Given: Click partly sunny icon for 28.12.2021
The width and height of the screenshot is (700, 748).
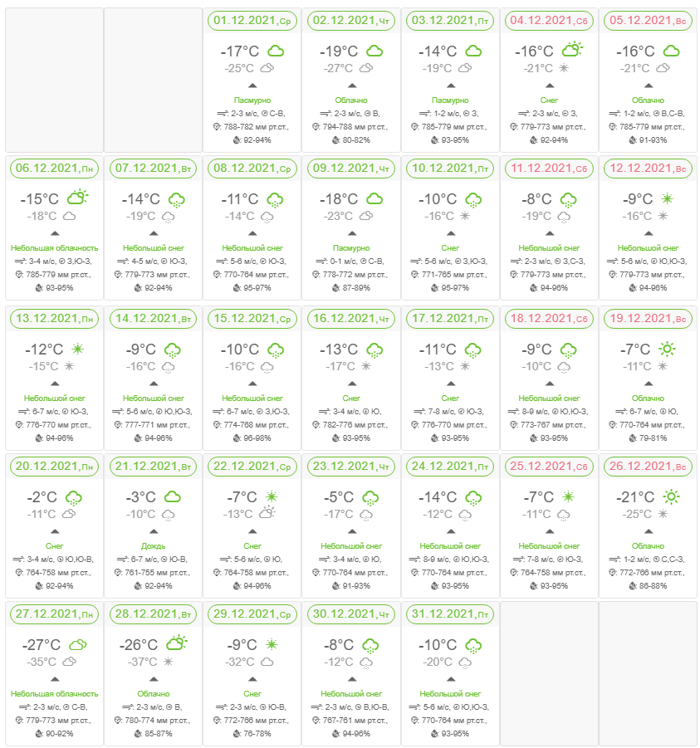Looking at the screenshot, I should [177, 643].
